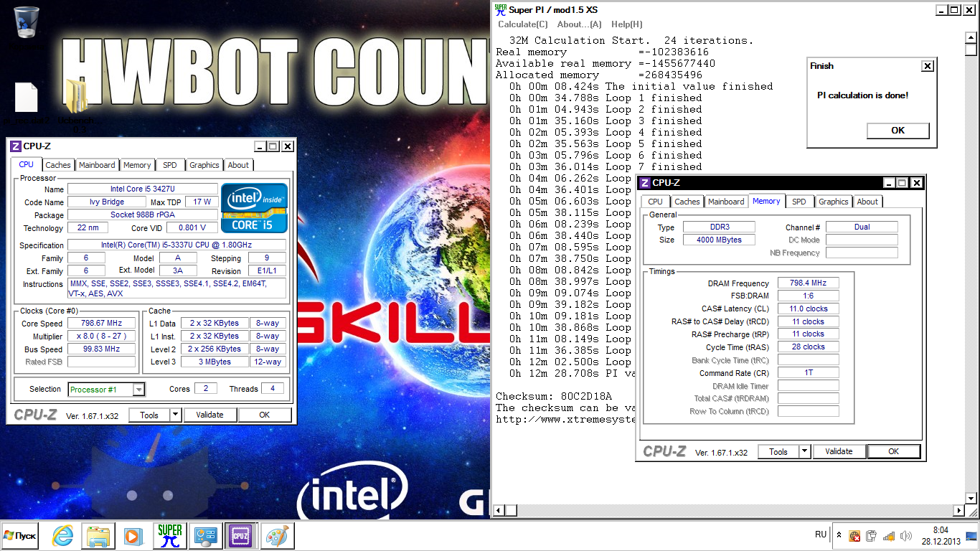
Task: Click the Core Speed 798.67 MHz field
Action: tap(101, 324)
